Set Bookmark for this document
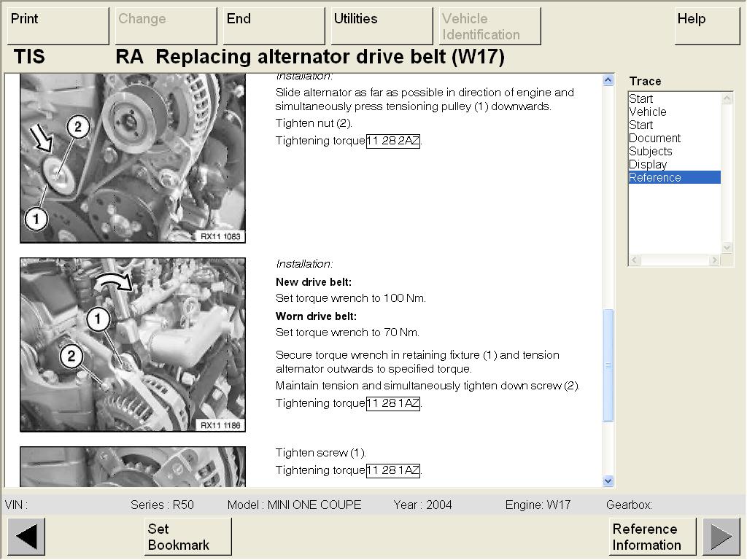This screenshot has width=747, height=560. pyautogui.click(x=187, y=537)
